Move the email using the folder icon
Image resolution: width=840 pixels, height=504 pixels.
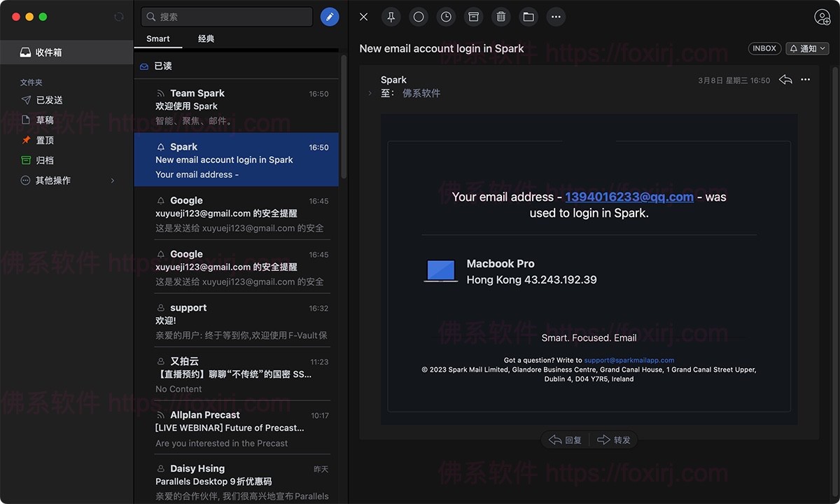[528, 17]
